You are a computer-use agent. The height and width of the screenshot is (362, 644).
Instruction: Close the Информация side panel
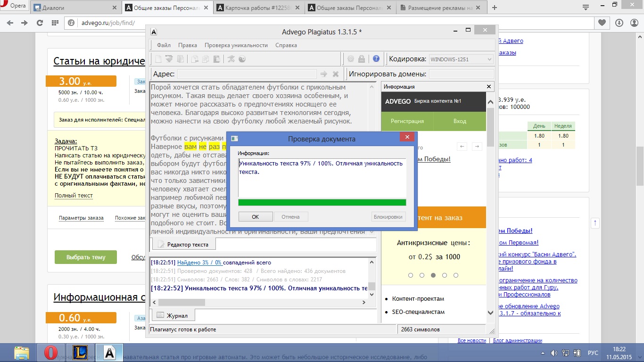[x=489, y=87]
